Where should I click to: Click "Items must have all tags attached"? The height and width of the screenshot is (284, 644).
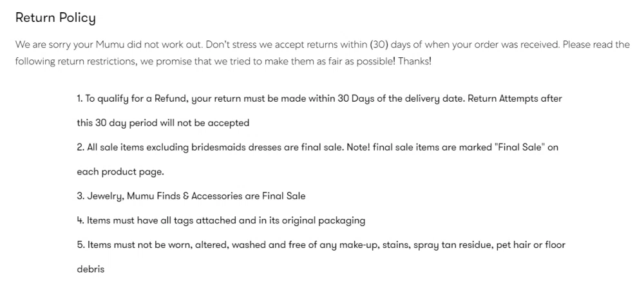tap(164, 220)
